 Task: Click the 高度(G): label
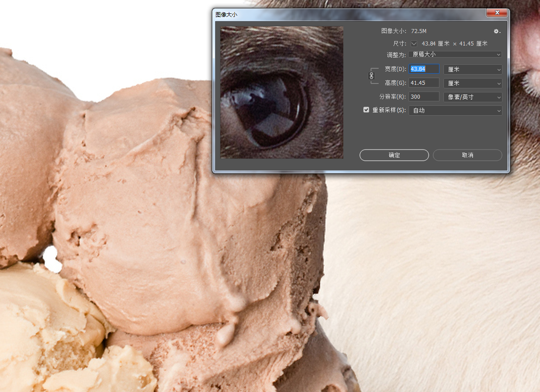click(396, 83)
